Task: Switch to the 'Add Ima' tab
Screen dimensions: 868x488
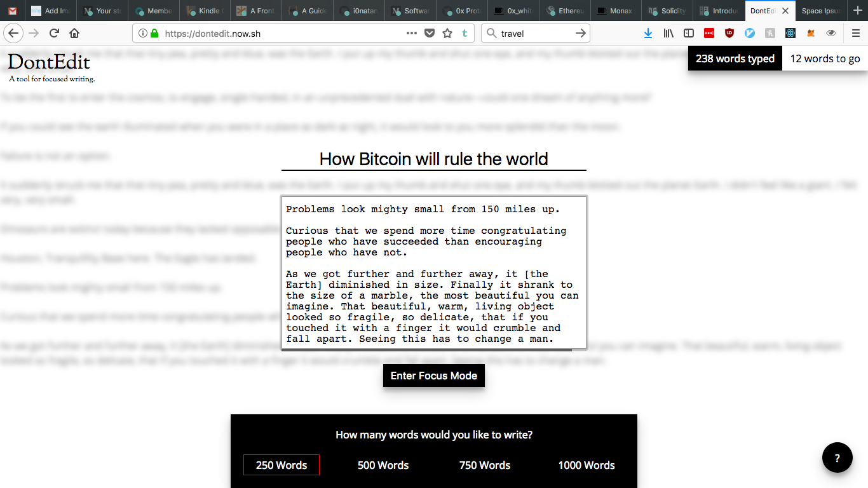Action: pyautogui.click(x=51, y=11)
